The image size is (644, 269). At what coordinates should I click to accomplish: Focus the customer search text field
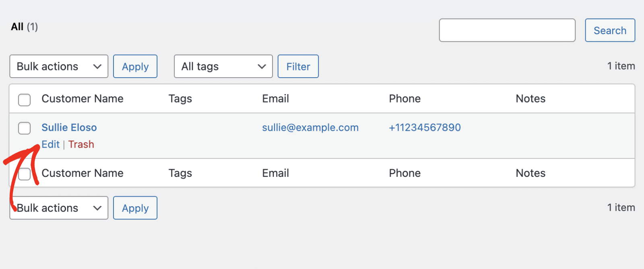[x=507, y=30]
